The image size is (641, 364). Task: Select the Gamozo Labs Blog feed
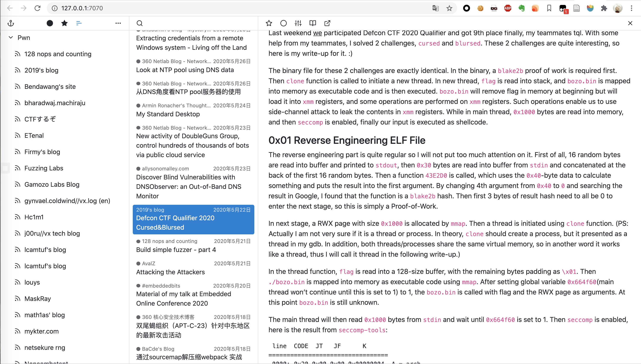pyautogui.click(x=52, y=185)
